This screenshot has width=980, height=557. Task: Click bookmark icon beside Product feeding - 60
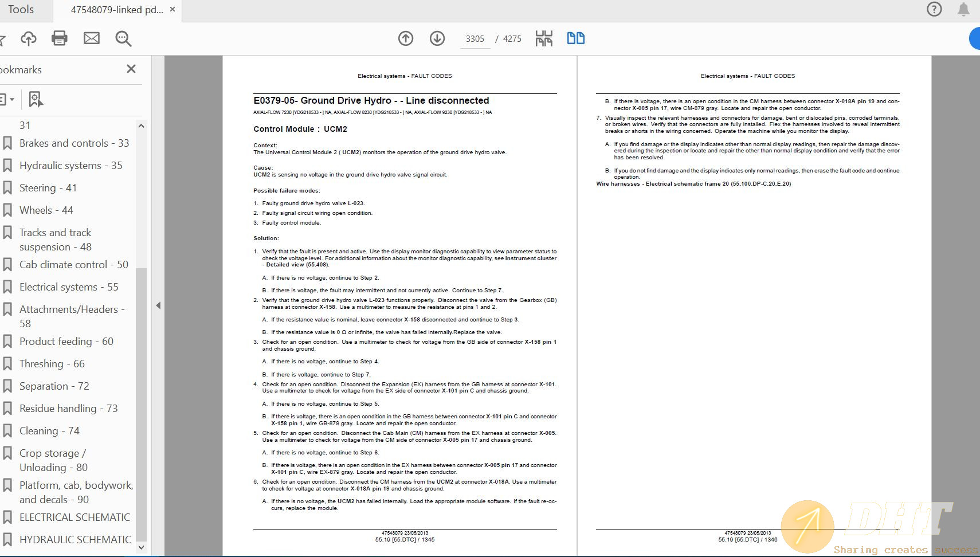[7, 342]
